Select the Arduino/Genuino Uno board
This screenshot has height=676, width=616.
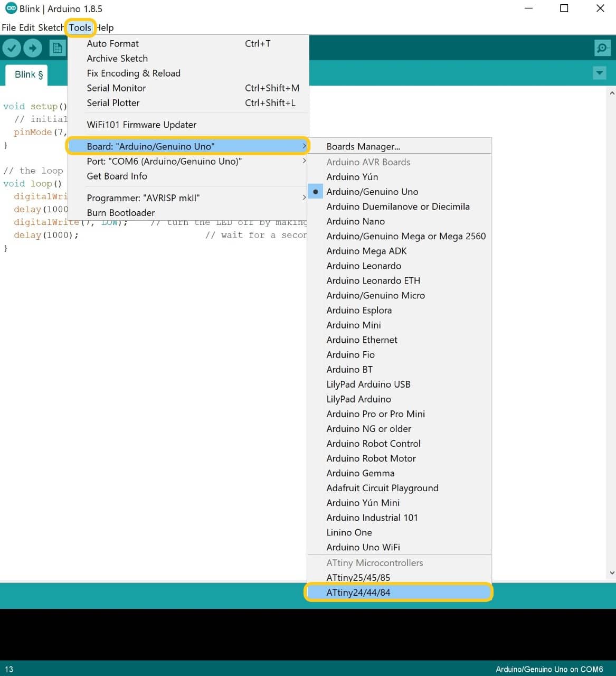(x=399, y=192)
